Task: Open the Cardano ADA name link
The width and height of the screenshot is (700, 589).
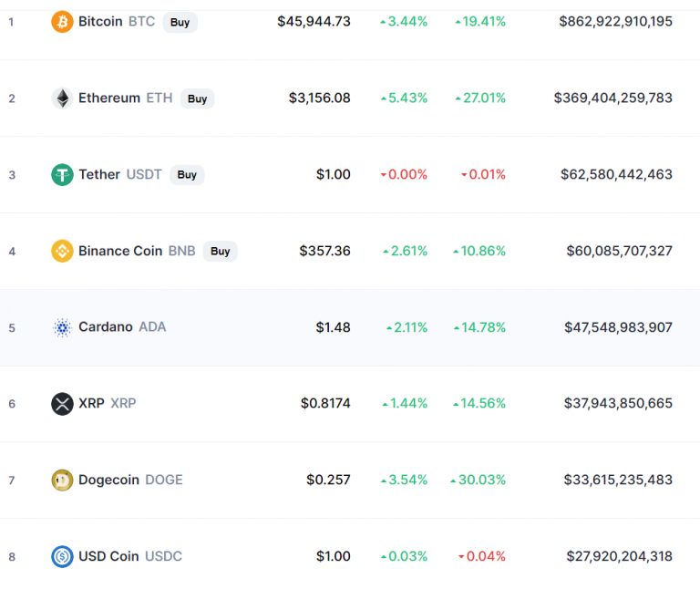Action: 121,327
